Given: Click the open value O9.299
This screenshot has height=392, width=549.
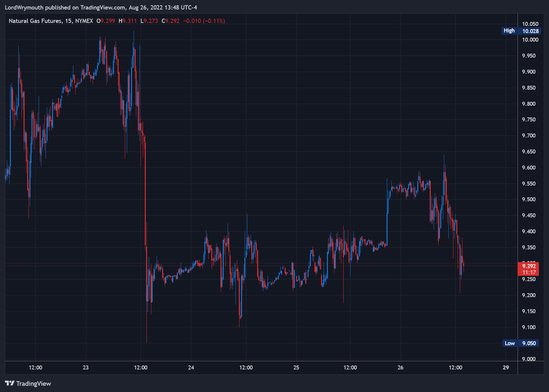Looking at the screenshot, I should [x=106, y=21].
